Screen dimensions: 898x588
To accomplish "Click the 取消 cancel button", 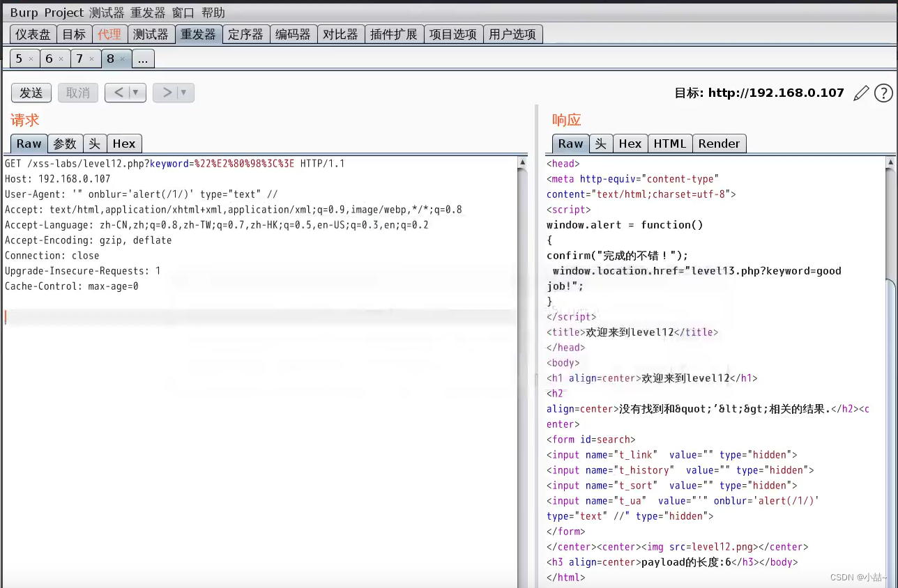I will [x=77, y=93].
